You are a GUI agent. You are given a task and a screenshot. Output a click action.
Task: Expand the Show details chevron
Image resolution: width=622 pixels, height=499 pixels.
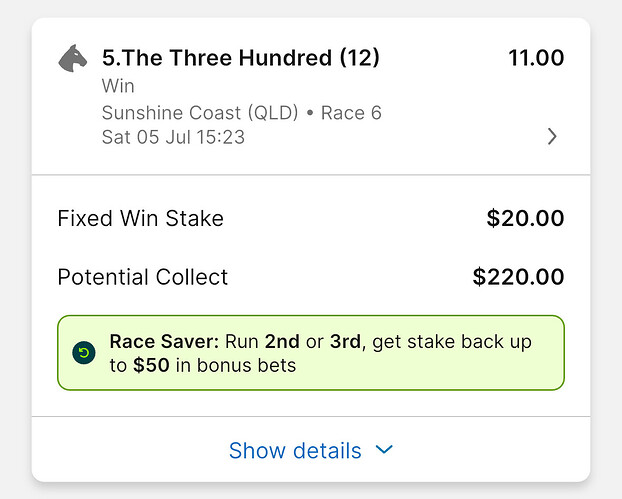click(x=384, y=450)
